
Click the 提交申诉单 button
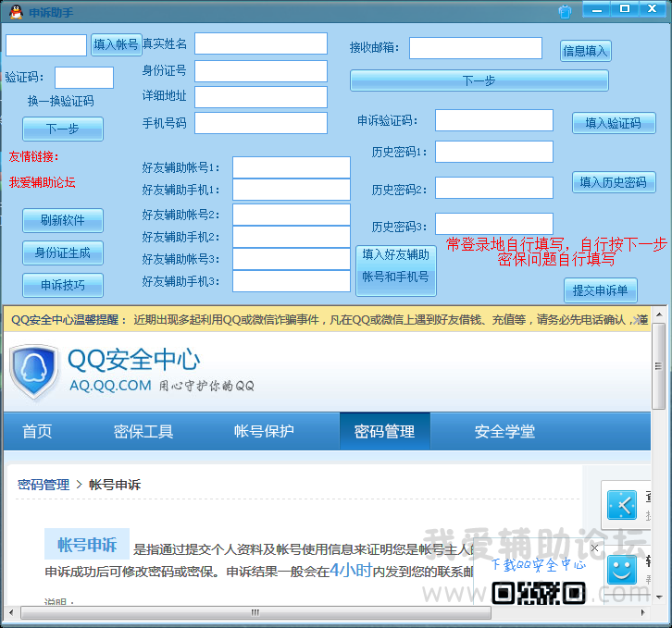(x=601, y=290)
